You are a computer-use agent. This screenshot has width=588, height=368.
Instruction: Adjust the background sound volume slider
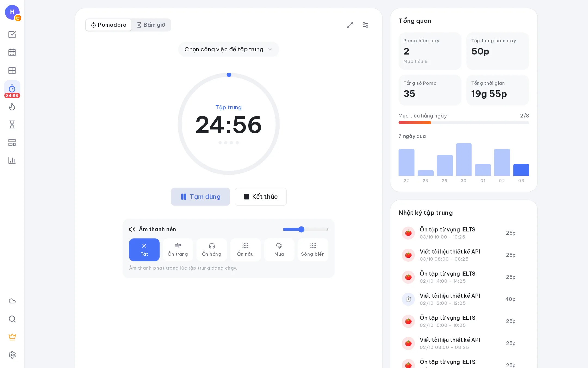[305, 229]
